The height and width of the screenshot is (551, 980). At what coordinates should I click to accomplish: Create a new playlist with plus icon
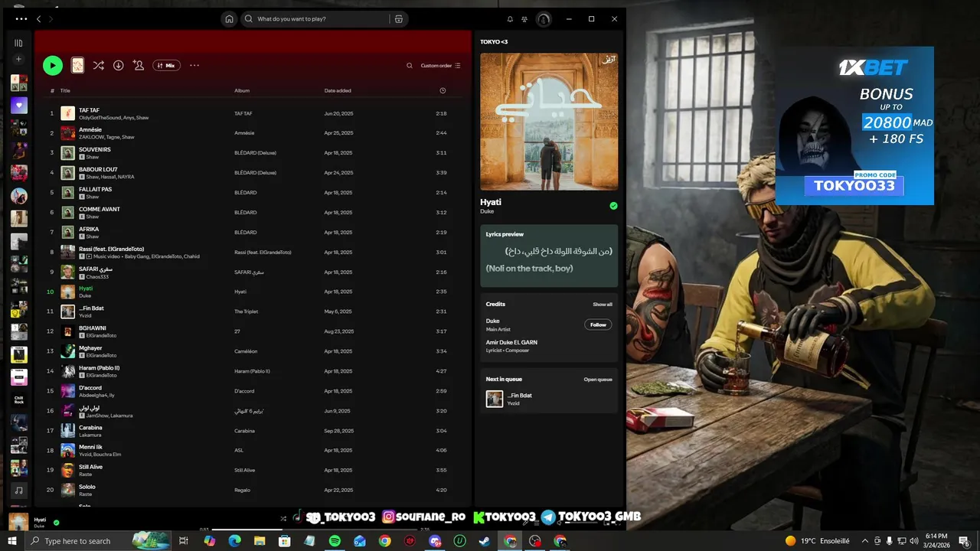19,60
